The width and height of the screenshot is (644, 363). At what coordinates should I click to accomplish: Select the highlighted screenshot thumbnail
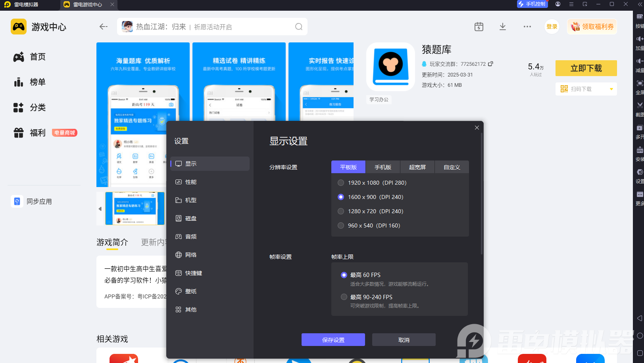click(135, 208)
